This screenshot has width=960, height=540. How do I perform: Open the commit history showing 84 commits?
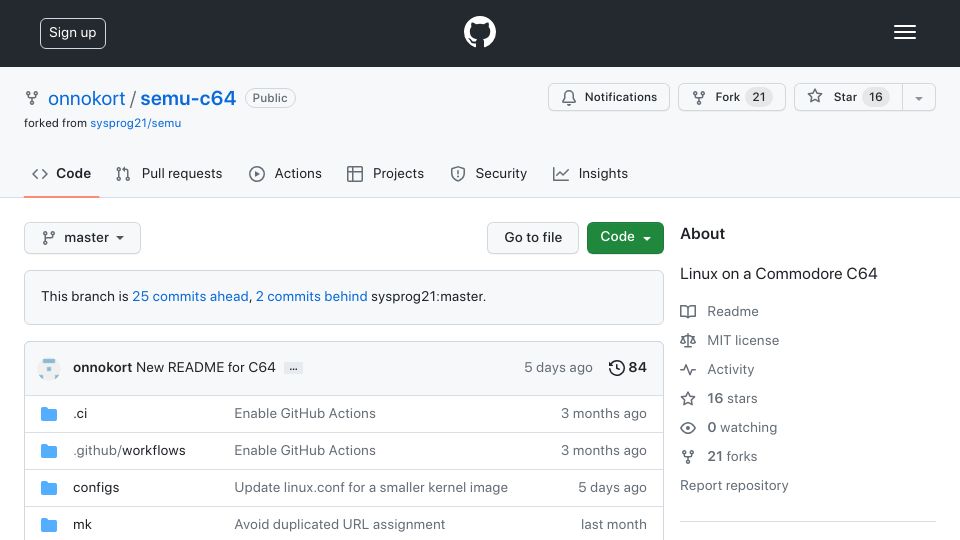pos(628,367)
